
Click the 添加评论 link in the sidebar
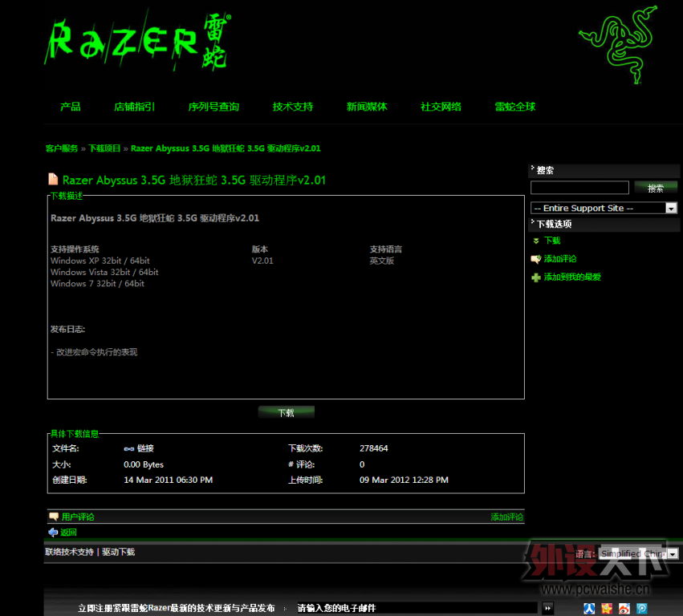pyautogui.click(x=560, y=259)
